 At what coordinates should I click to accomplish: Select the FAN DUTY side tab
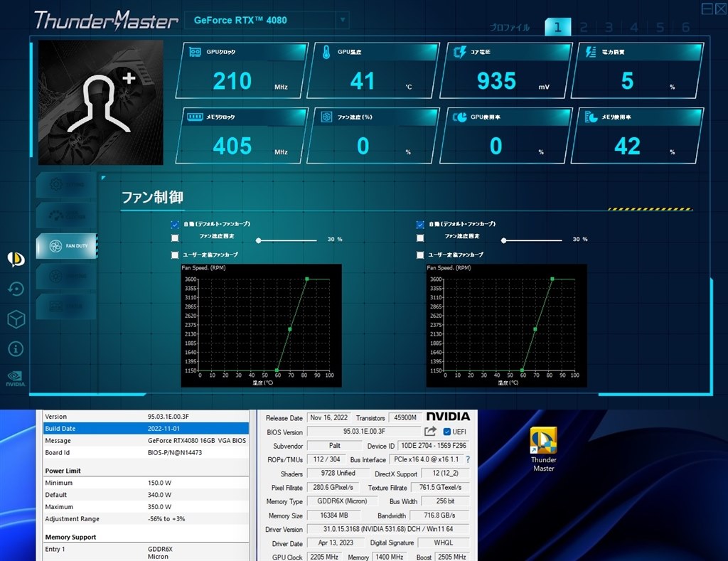[x=66, y=246]
